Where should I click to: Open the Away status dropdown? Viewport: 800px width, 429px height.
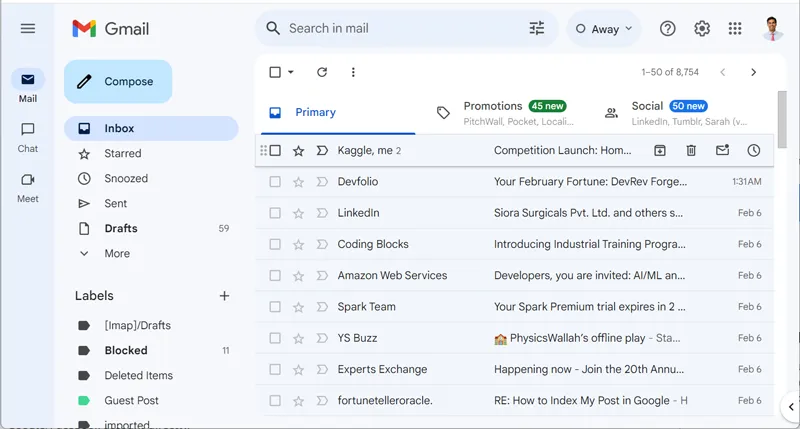pyautogui.click(x=604, y=29)
